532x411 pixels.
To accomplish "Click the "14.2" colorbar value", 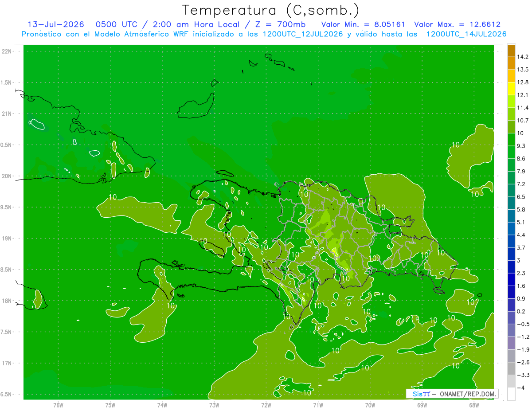I will click(x=522, y=57).
